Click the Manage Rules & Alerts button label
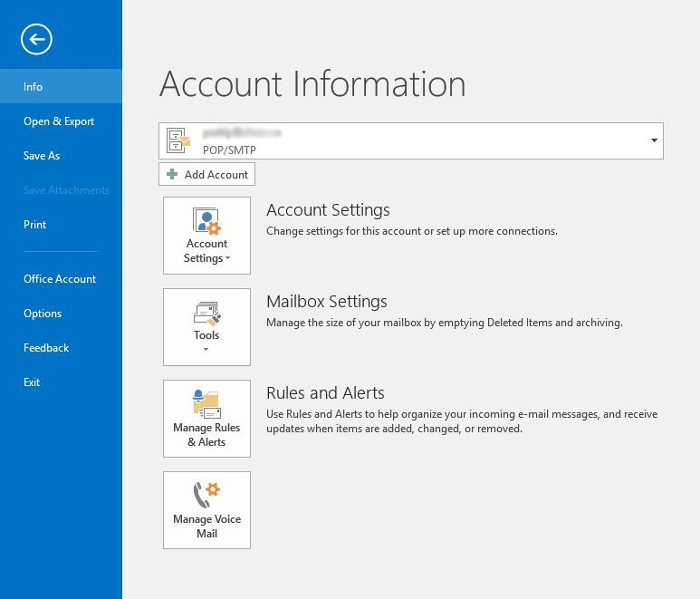The width and height of the screenshot is (700, 599). coord(206,435)
